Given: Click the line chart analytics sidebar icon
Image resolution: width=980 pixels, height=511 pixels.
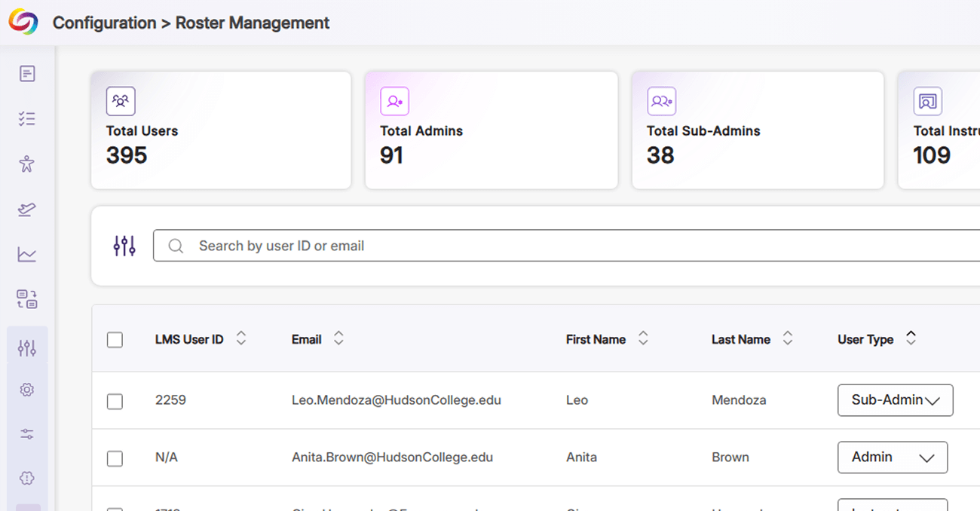Looking at the screenshot, I should point(27,255).
